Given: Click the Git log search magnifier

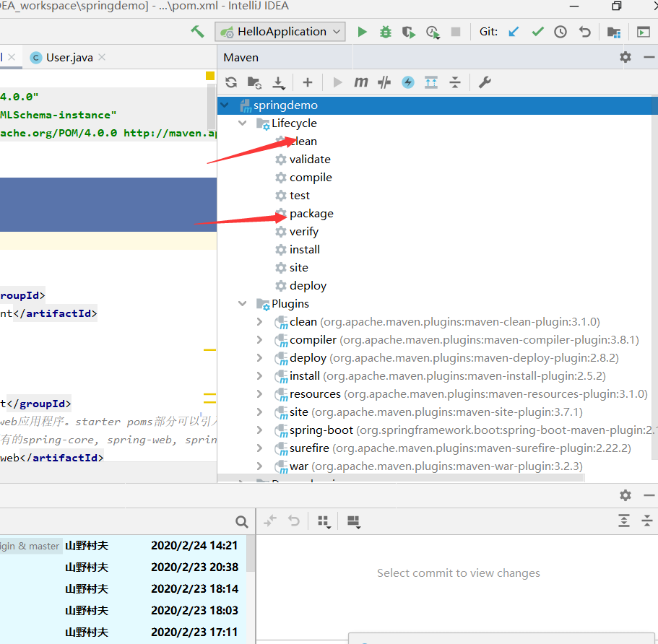Looking at the screenshot, I should [241, 521].
